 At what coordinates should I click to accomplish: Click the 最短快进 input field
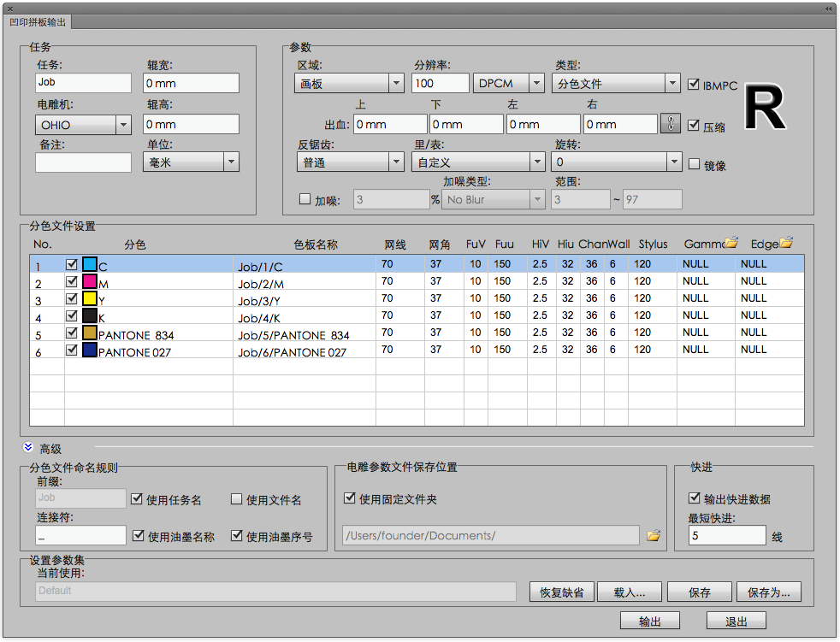point(727,536)
